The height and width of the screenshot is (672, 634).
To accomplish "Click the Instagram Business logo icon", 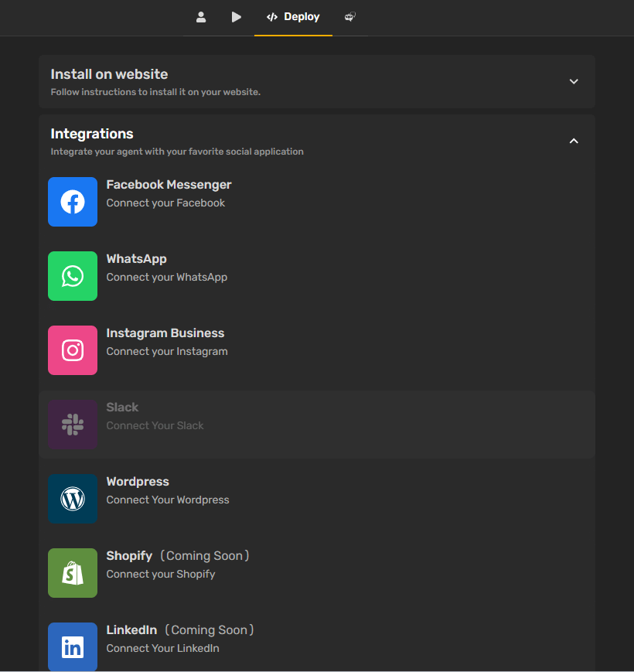I will 73,350.
